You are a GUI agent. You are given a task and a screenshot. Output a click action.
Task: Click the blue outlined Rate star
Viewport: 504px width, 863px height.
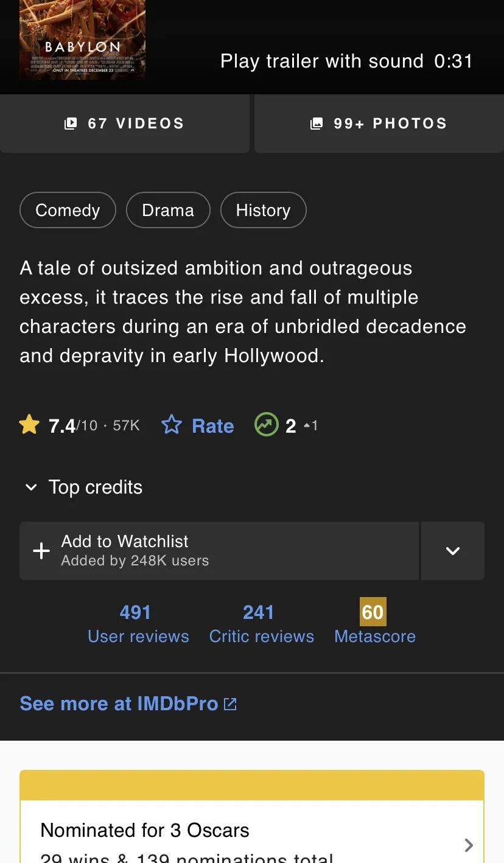[x=172, y=425]
